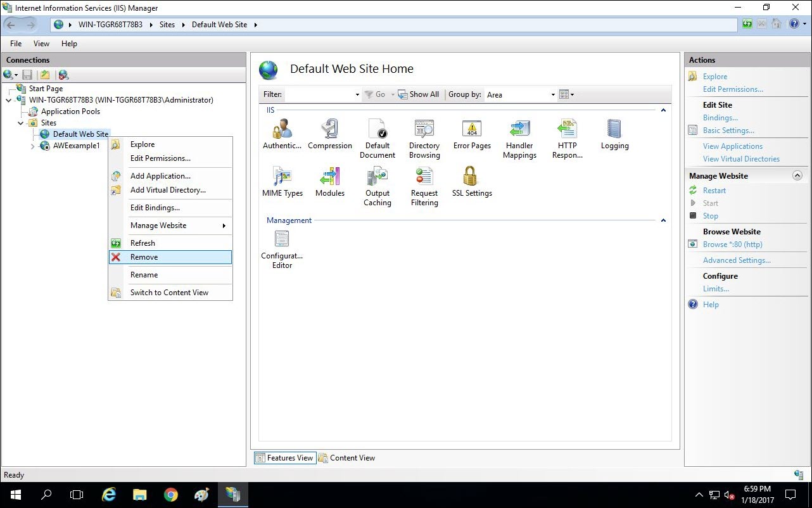
Task: Open the Bindings editor via Edit Site
Action: click(720, 117)
